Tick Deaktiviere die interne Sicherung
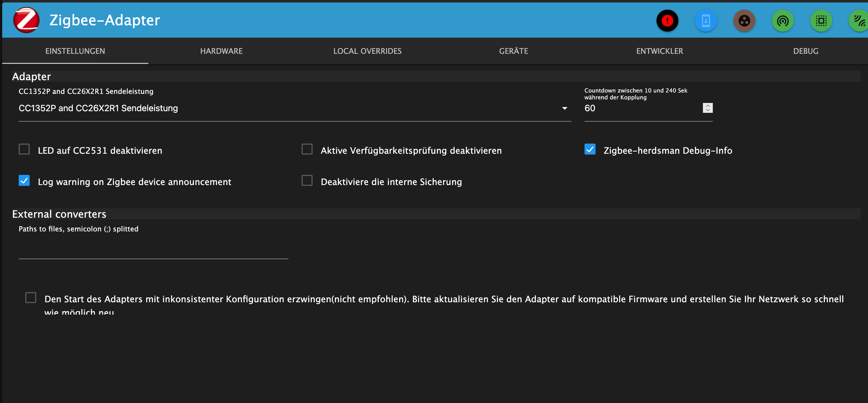 307,180
